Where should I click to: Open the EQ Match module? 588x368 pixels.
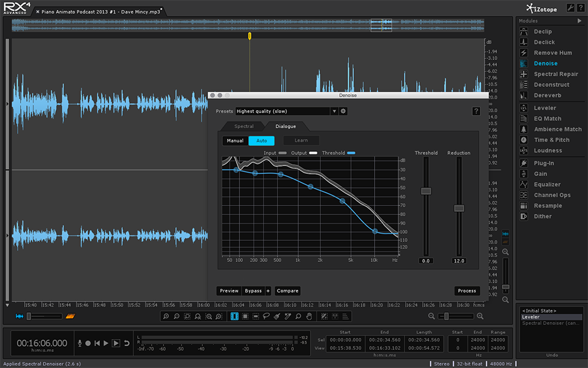pos(547,119)
